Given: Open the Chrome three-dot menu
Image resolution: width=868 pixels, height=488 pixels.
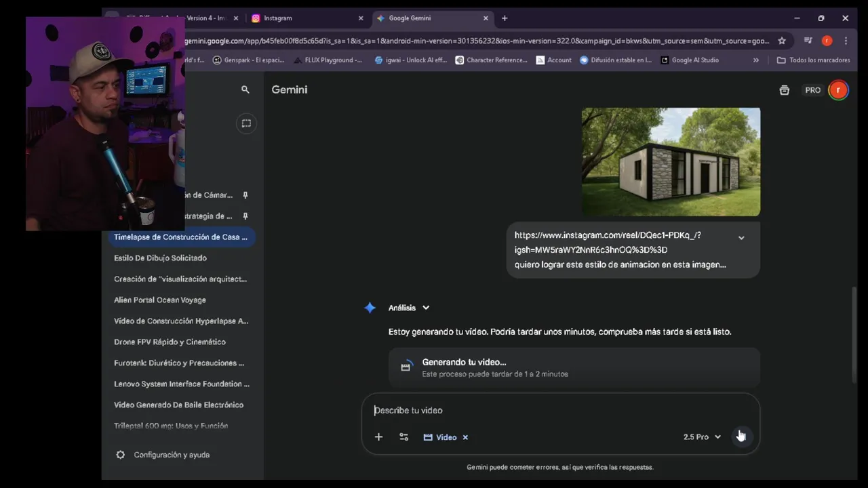Looking at the screenshot, I should pos(846,41).
